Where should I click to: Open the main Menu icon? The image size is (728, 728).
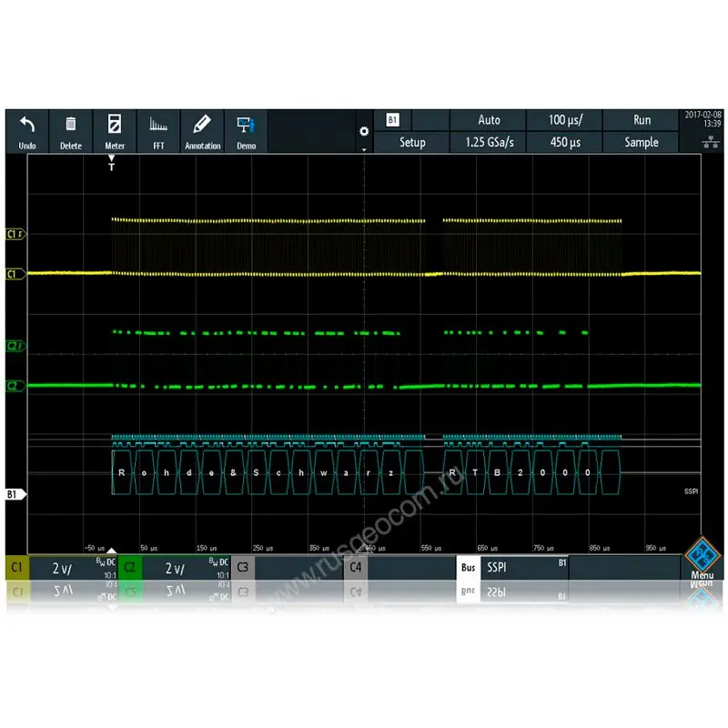click(x=702, y=556)
